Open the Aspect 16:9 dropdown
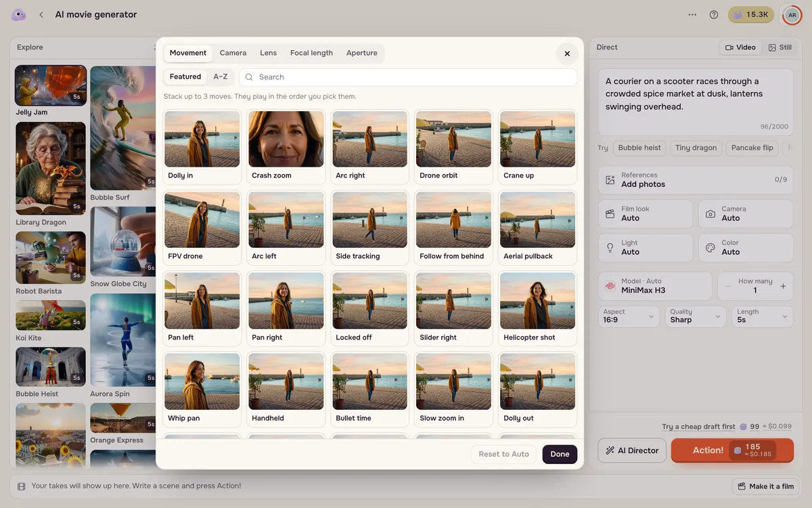This screenshot has width=812, height=508. pos(629,316)
